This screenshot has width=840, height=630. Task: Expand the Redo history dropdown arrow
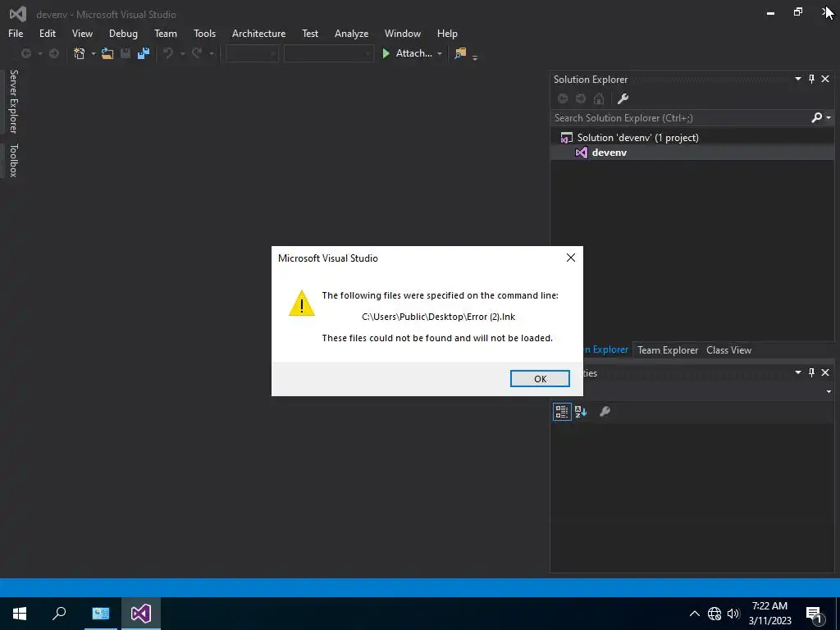click(x=211, y=53)
